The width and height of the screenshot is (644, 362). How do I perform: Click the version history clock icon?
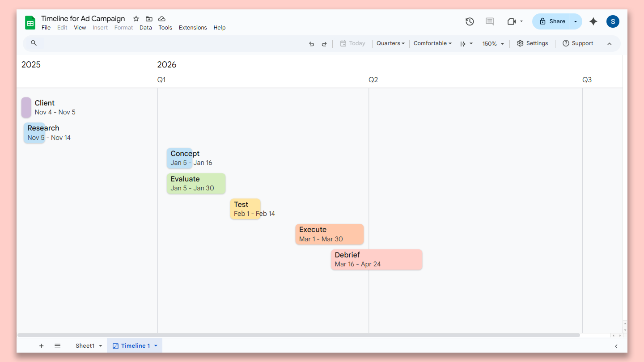point(470,21)
